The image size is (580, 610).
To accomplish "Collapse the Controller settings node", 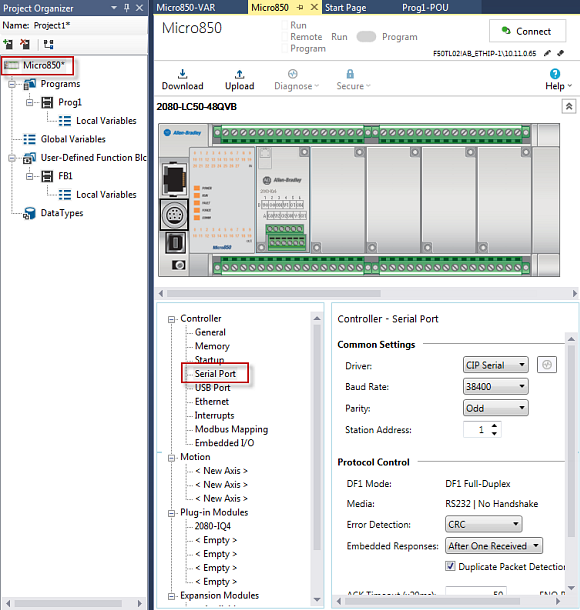I will [171, 319].
